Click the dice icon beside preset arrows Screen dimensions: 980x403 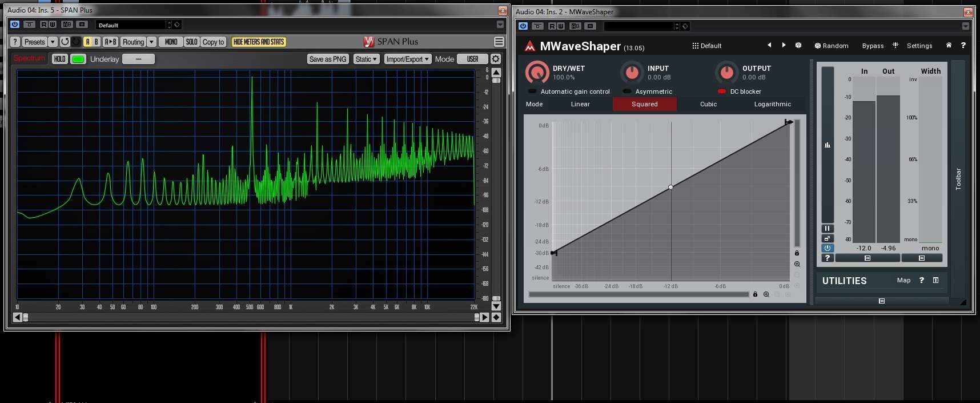pos(798,45)
